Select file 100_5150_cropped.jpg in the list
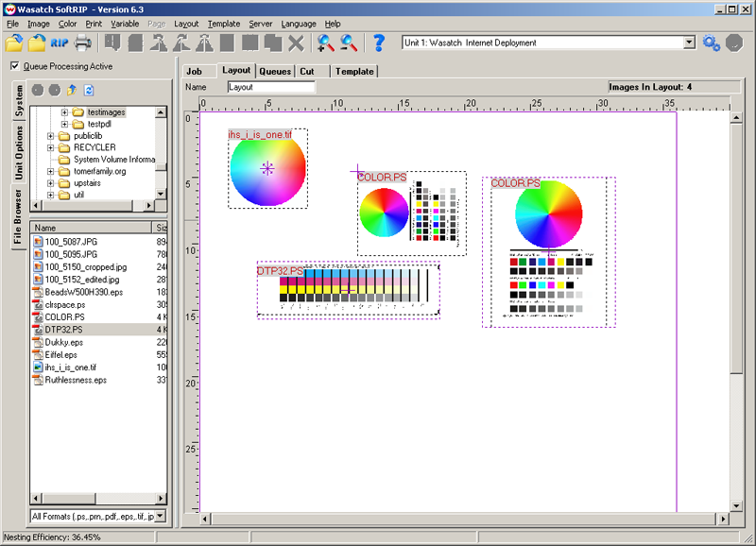Screen dimensions: 756x546 (x=86, y=266)
